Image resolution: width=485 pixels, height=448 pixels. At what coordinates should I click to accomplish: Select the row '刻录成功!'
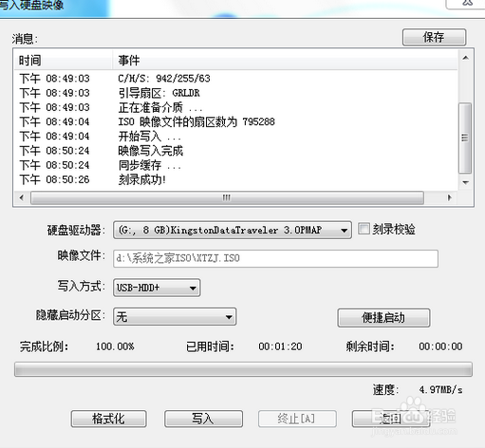[235, 179]
